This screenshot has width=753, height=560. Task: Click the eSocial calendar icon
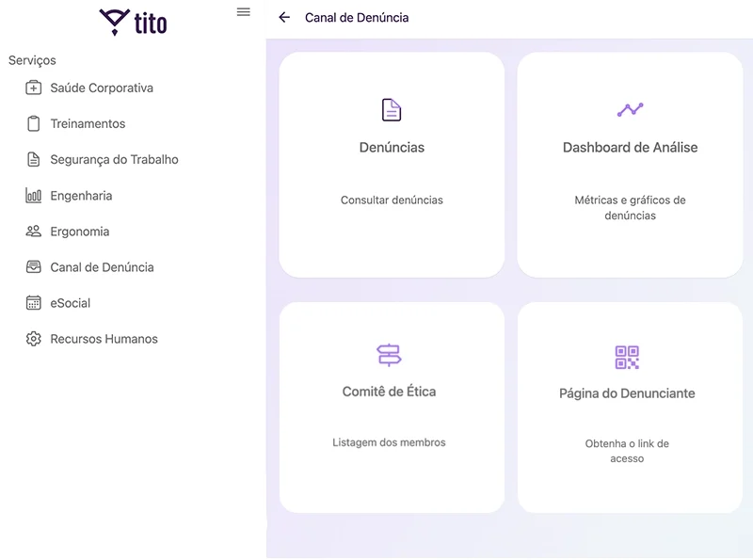tap(34, 303)
